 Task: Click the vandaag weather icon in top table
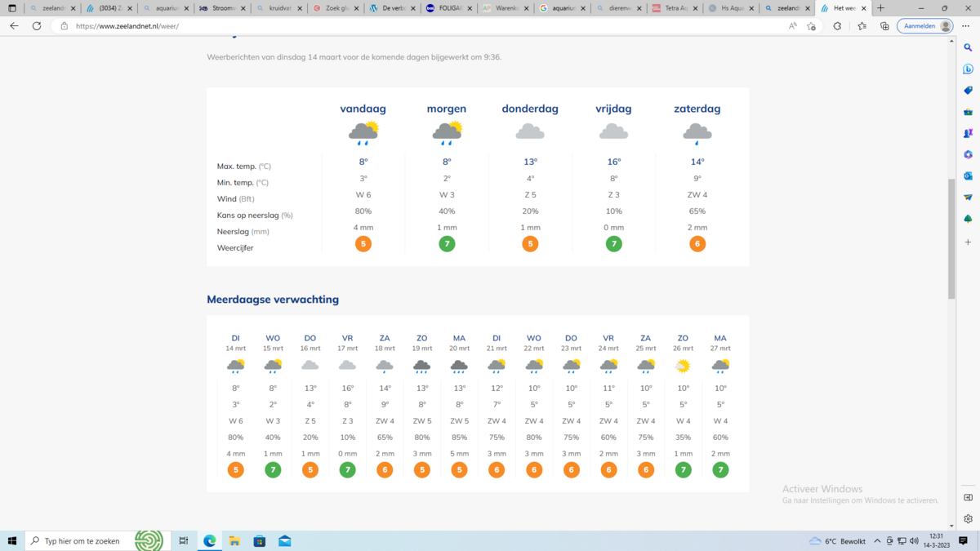coord(363,132)
